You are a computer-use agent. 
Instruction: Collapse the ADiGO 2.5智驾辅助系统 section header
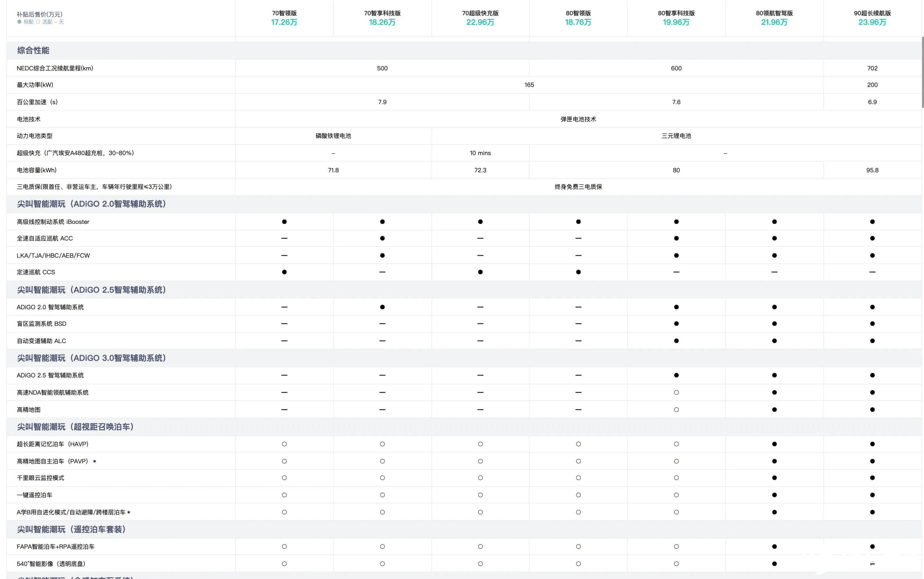(x=91, y=290)
